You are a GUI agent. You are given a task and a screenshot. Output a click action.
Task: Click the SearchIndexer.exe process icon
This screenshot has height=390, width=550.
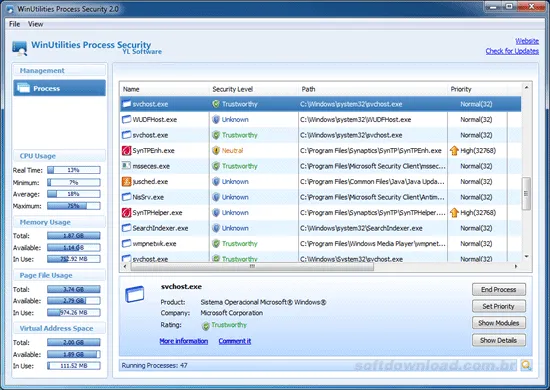[x=126, y=228]
